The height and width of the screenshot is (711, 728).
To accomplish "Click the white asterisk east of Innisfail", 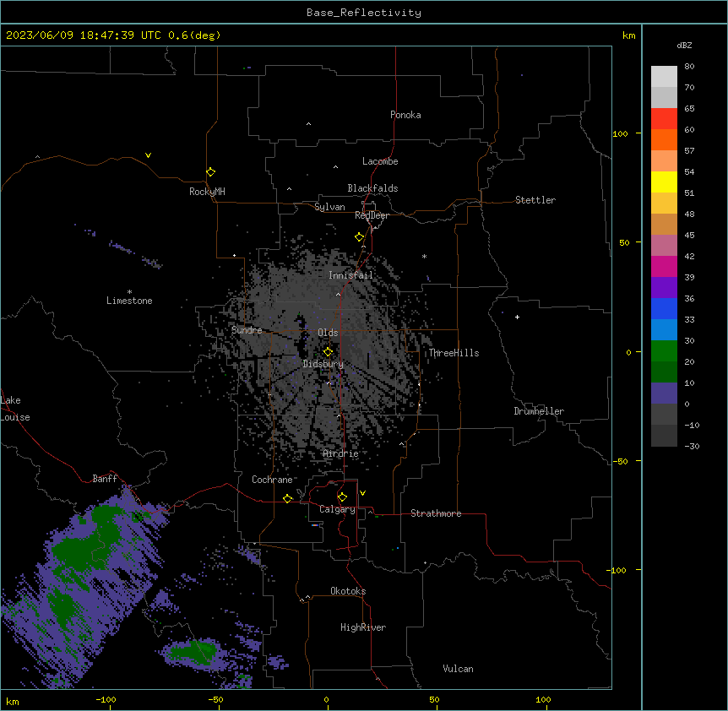I will click(x=424, y=256).
